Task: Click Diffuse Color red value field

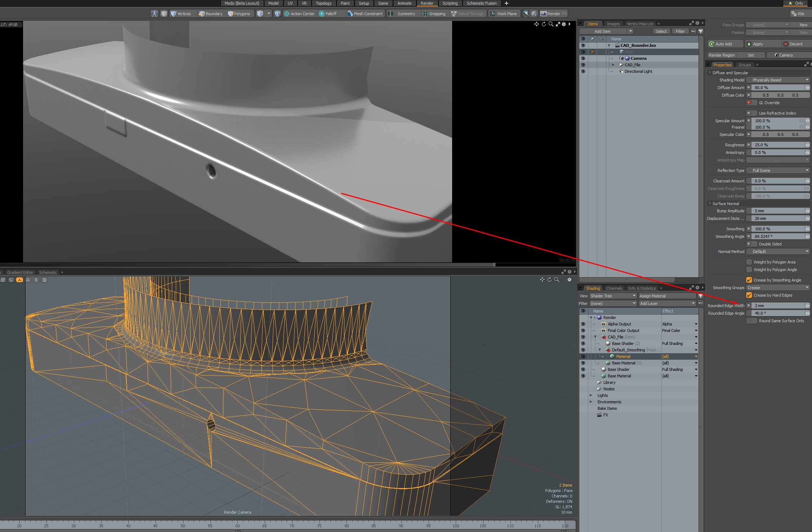Action: point(766,95)
